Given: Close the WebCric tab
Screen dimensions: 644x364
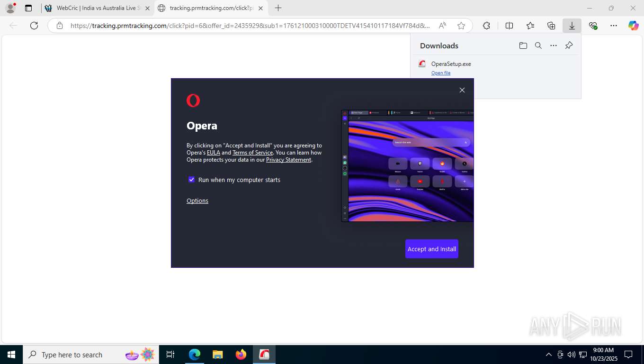Looking at the screenshot, I should click(x=147, y=8).
